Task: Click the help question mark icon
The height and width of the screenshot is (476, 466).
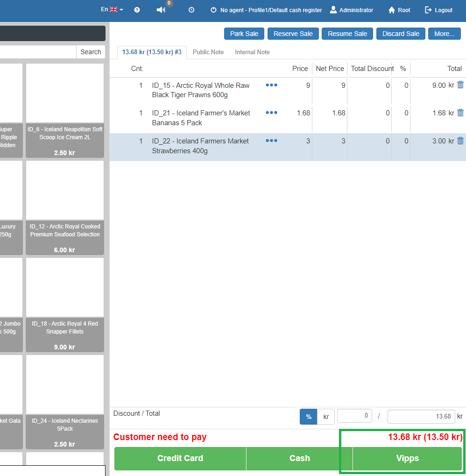Action: tap(137, 10)
